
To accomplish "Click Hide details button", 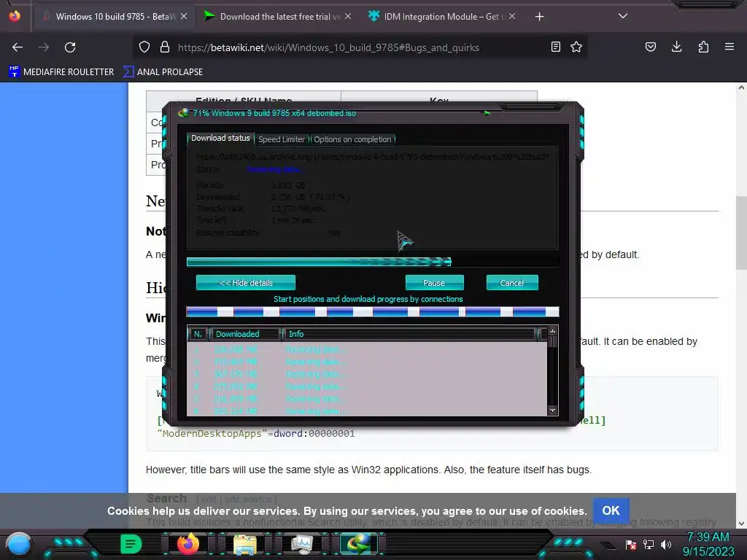I will coord(246,283).
